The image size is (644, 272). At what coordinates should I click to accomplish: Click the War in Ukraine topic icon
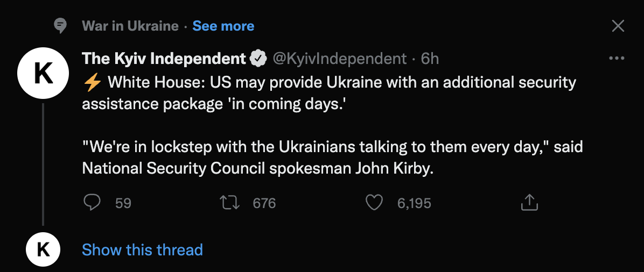(61, 26)
